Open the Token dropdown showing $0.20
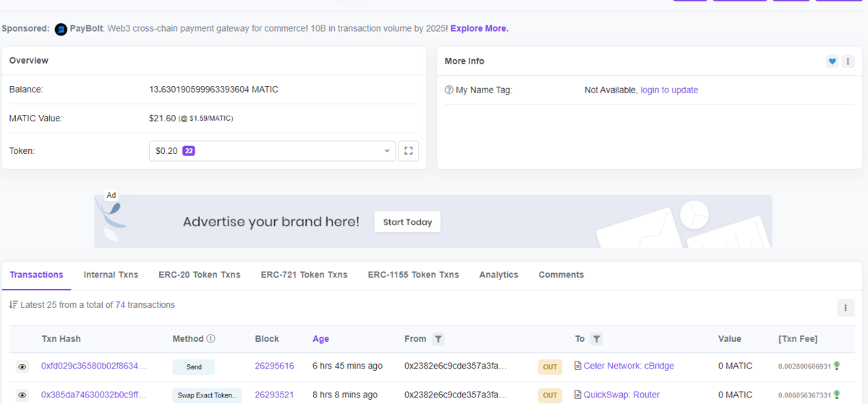This screenshot has height=404, width=868. click(x=272, y=151)
